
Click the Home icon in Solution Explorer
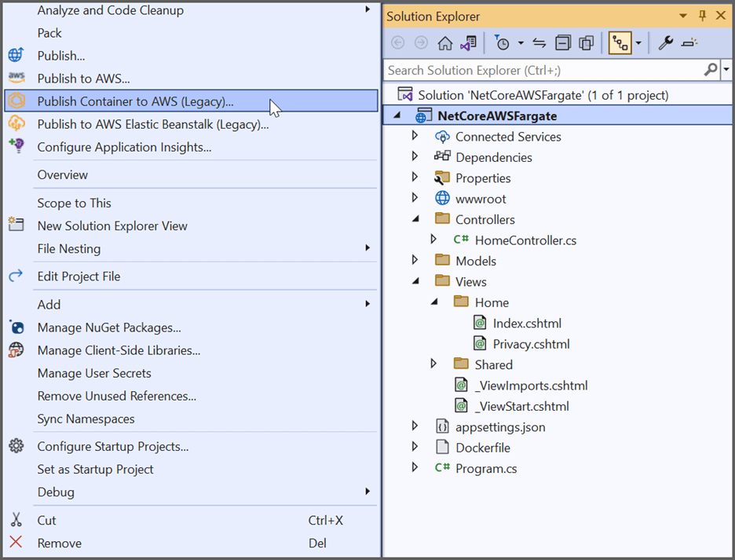tap(444, 43)
